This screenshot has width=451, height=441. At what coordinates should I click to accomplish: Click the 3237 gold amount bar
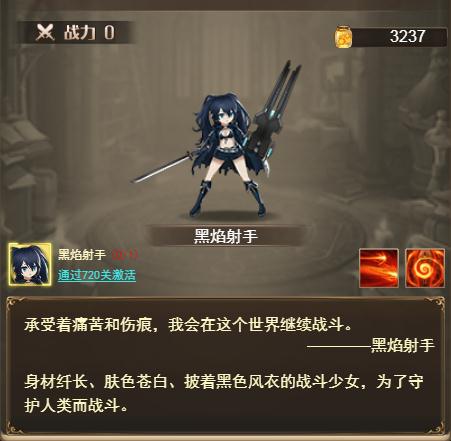(399, 37)
